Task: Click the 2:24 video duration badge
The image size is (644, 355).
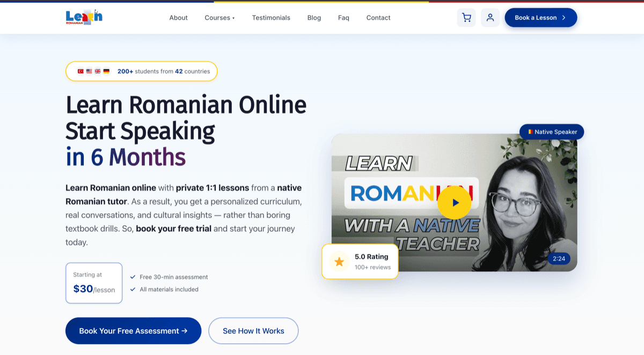Action: pyautogui.click(x=559, y=258)
